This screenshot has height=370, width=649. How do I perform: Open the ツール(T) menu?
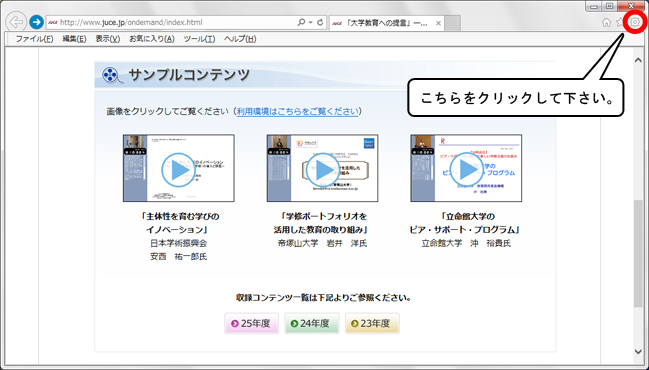200,39
